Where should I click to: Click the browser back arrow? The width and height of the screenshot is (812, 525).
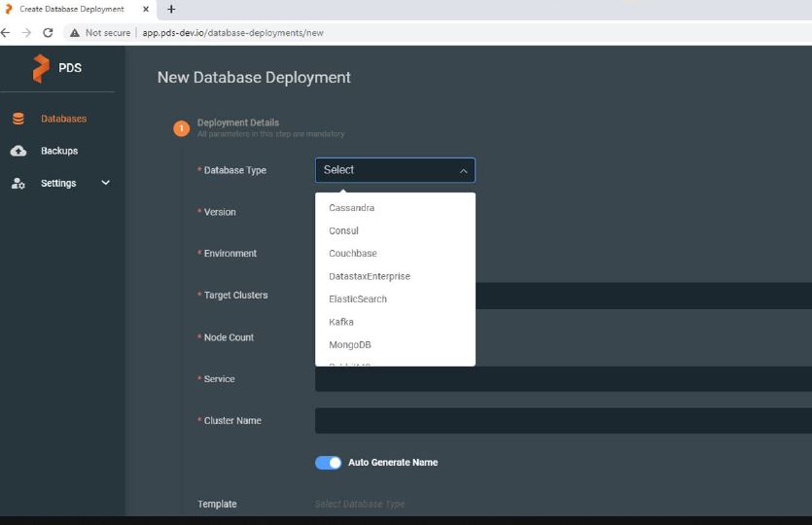(x=6, y=32)
